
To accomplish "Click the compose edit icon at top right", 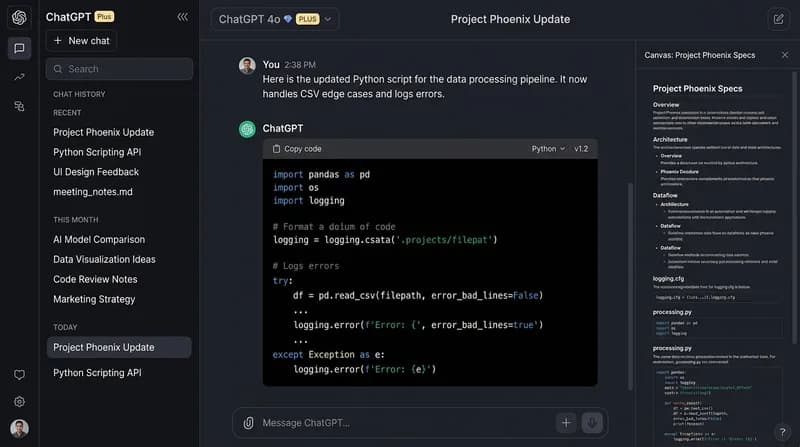I will [778, 19].
